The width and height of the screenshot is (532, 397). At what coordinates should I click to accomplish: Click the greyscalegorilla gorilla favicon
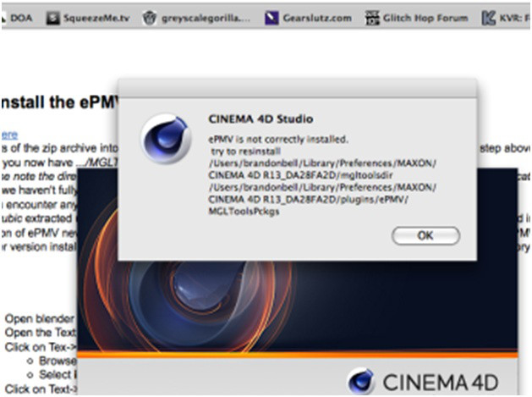point(149,18)
